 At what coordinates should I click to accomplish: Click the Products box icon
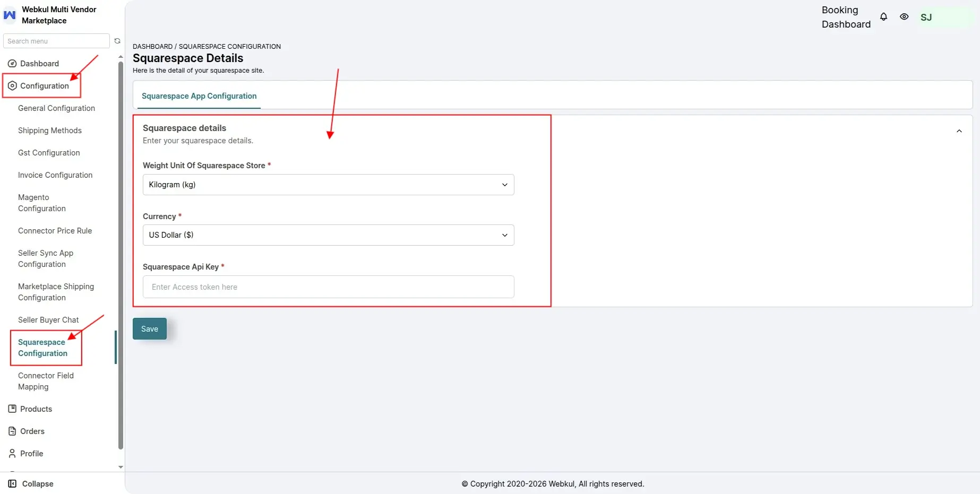coord(12,409)
